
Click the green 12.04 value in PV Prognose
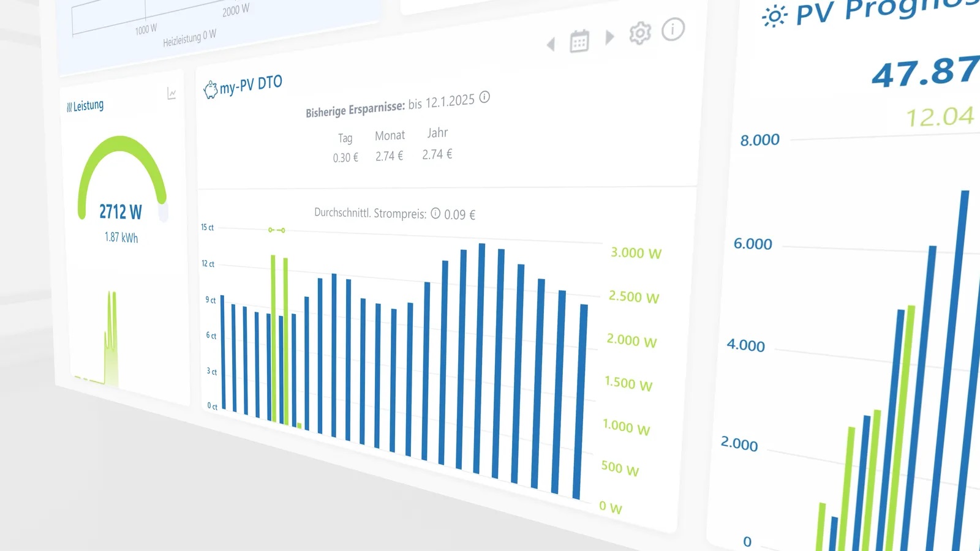click(940, 116)
